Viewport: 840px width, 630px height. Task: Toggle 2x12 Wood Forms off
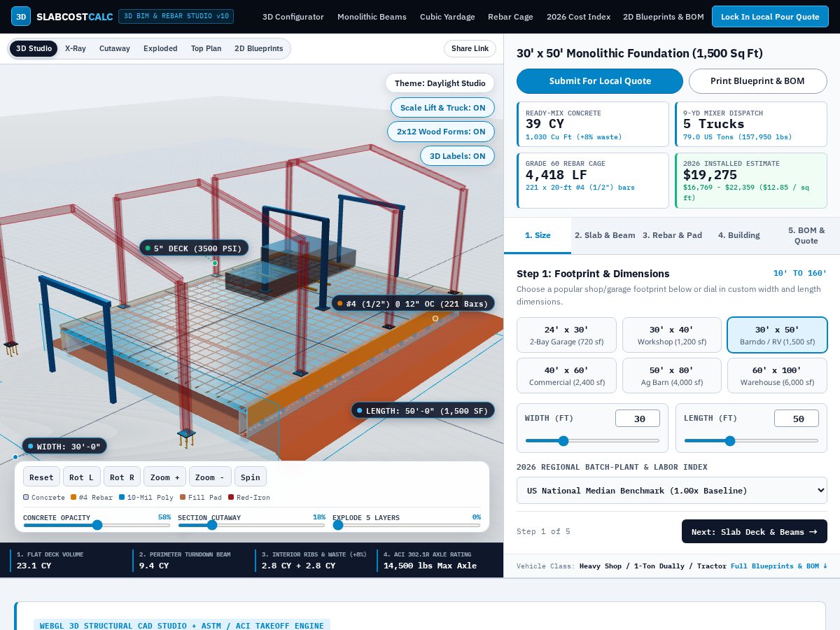pos(441,132)
